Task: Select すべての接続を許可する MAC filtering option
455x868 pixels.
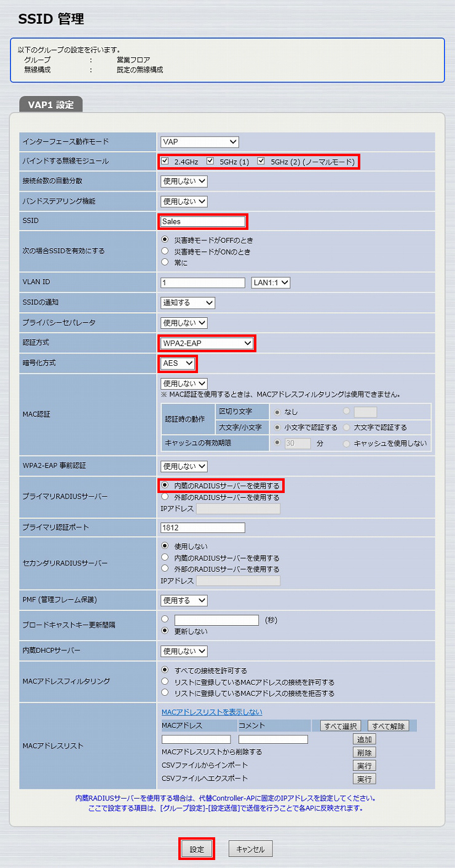Action: click(165, 670)
